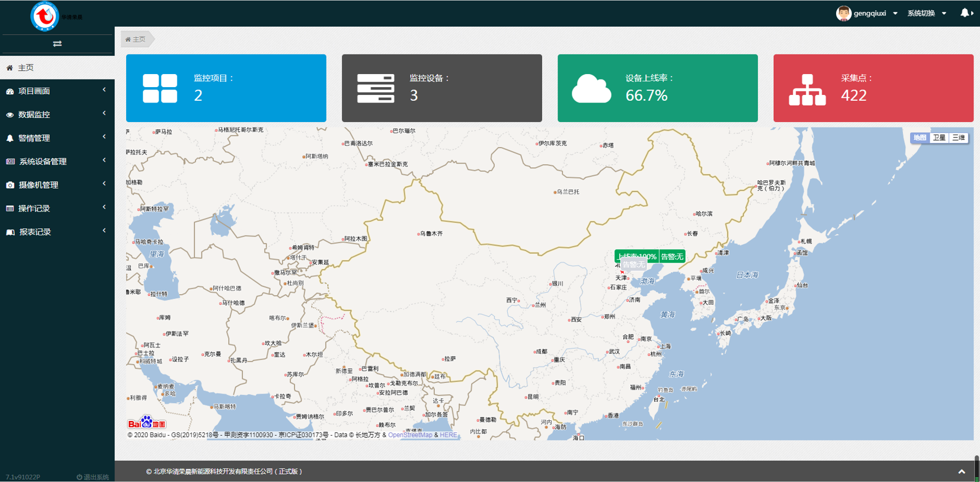Click the 采集点 value 422

[x=854, y=95]
